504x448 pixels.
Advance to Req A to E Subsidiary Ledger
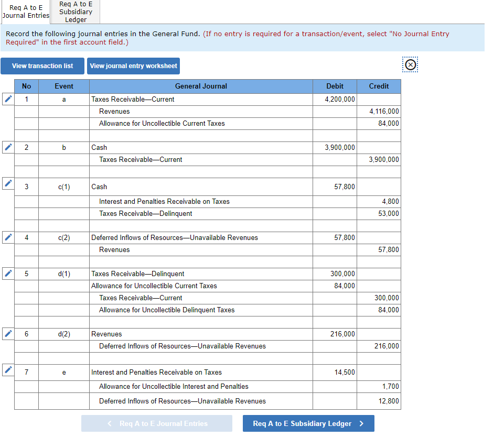pos(308,423)
